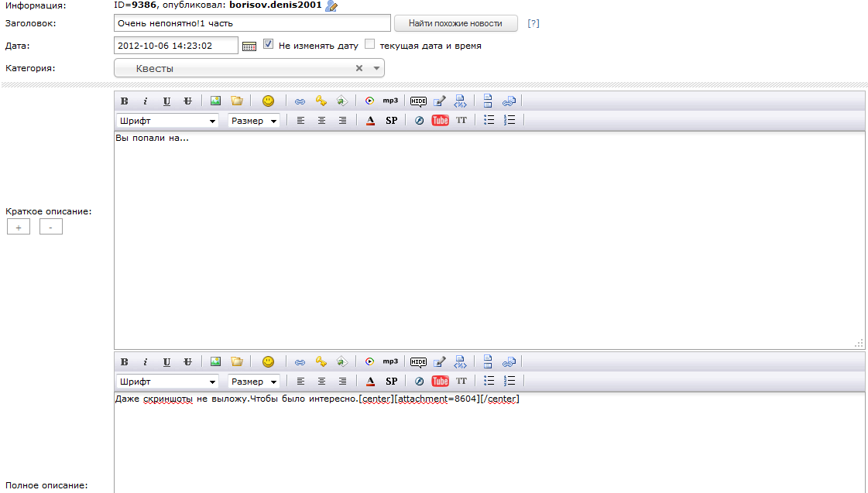The image size is (868, 493).
Task: Uncheck 'Не изменять дату' checkbox
Action: (x=269, y=45)
